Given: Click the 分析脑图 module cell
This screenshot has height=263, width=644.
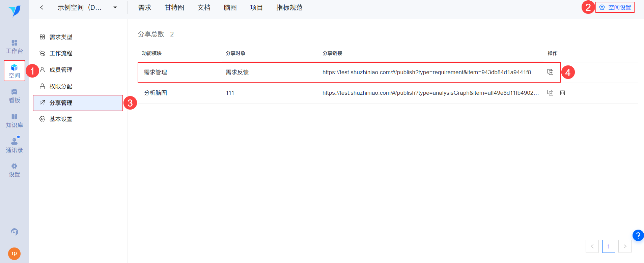Looking at the screenshot, I should coord(156,93).
